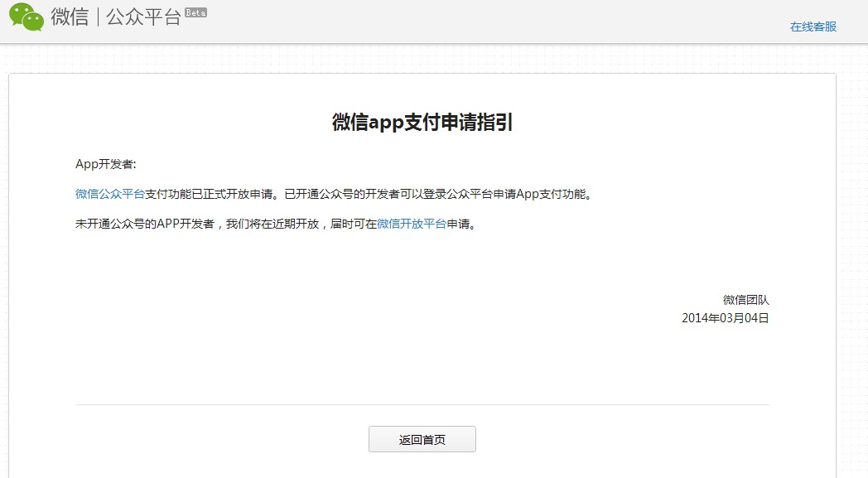
Task: Click the App开发者: greeting text
Action: (x=106, y=164)
